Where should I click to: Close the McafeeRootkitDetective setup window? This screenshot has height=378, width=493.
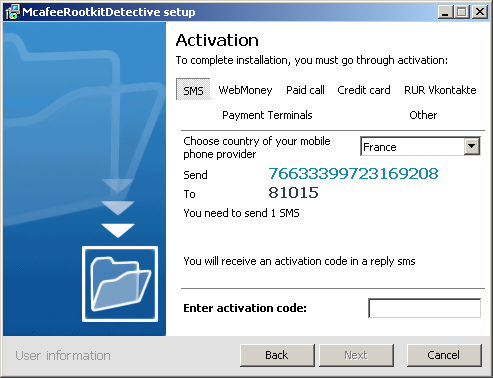[480, 12]
